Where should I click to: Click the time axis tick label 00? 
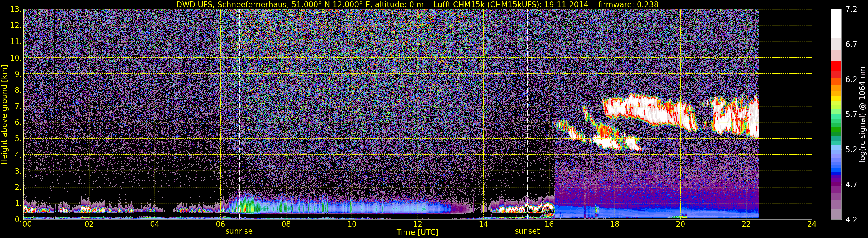(27, 224)
